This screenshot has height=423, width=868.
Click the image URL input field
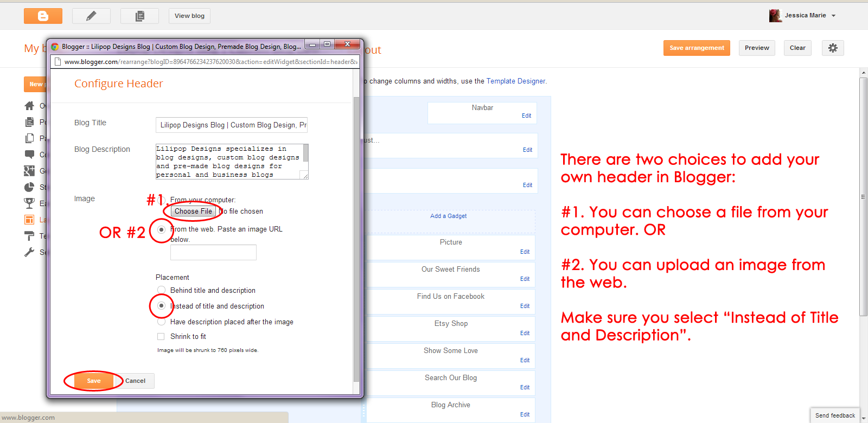point(213,253)
